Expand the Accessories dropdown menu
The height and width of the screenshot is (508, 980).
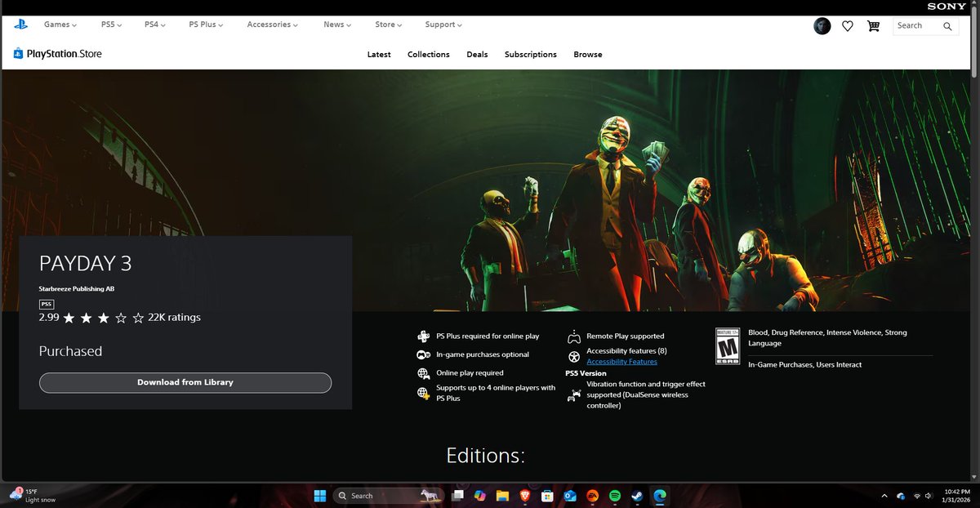coord(273,25)
